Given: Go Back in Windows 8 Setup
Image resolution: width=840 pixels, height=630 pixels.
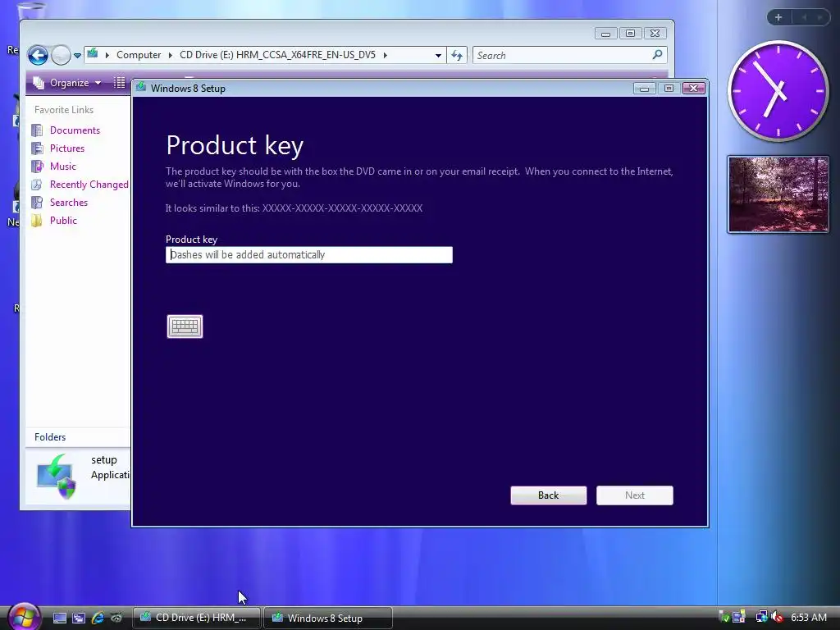Looking at the screenshot, I should click(x=548, y=495).
